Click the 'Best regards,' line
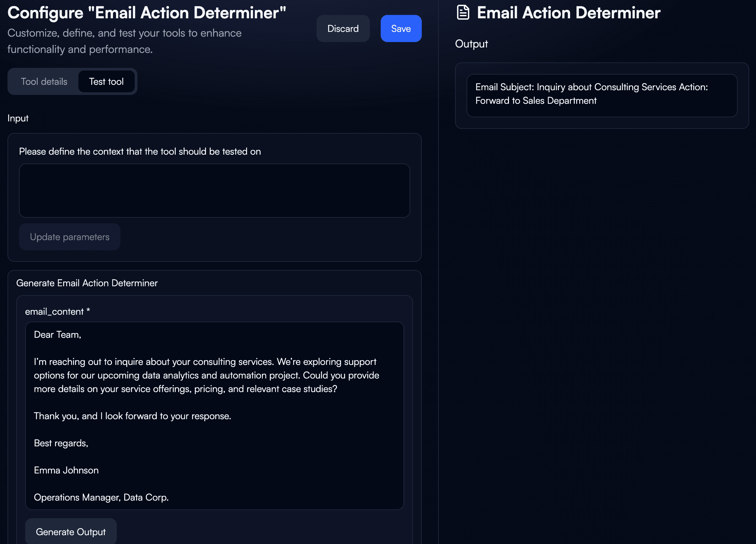This screenshot has width=756, height=544. coord(61,443)
